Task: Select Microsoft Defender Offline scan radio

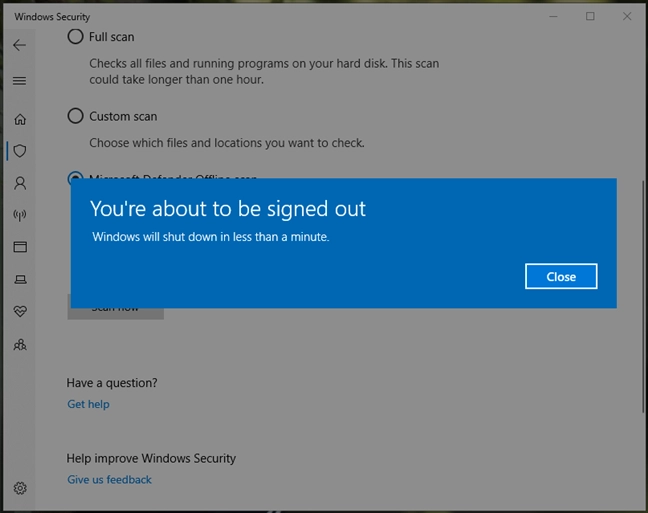Action: click(75, 175)
